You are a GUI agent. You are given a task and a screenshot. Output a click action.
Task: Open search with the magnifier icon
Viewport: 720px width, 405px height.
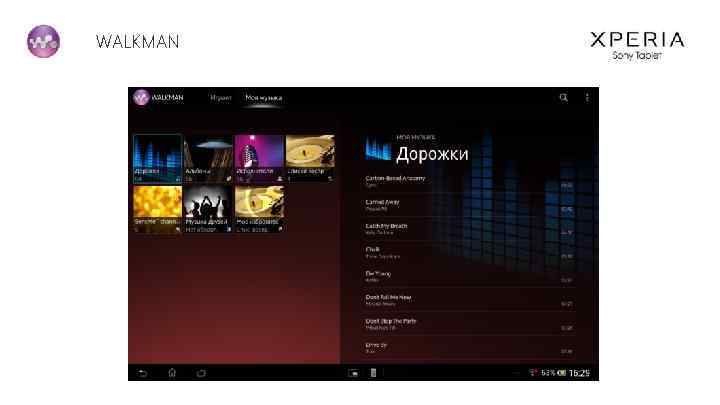click(563, 97)
